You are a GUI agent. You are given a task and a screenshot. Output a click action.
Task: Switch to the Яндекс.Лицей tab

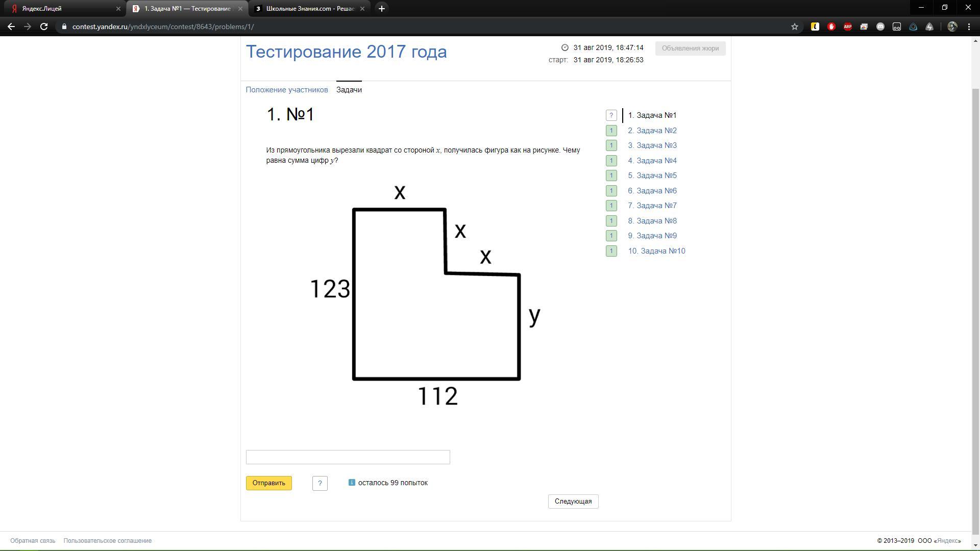point(61,9)
